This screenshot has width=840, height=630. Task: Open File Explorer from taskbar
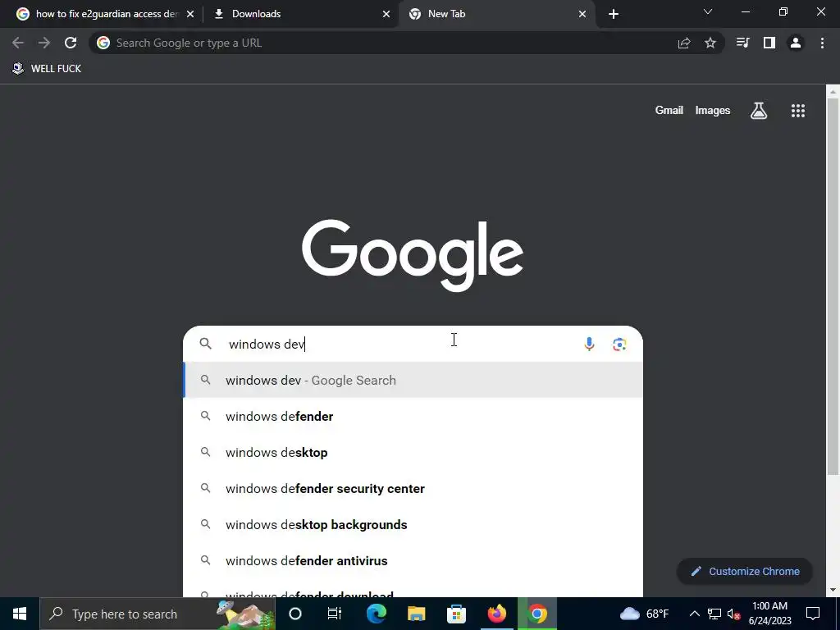416,614
